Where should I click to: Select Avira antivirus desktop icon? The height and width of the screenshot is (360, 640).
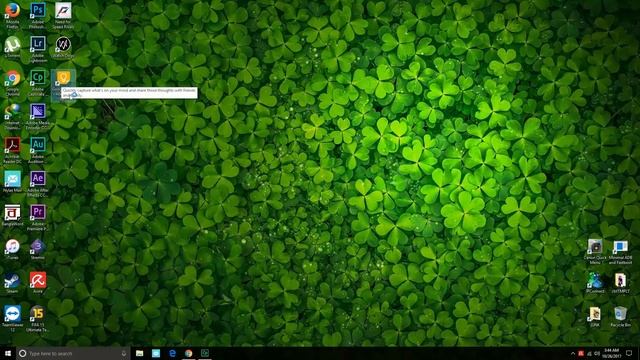pyautogui.click(x=38, y=282)
